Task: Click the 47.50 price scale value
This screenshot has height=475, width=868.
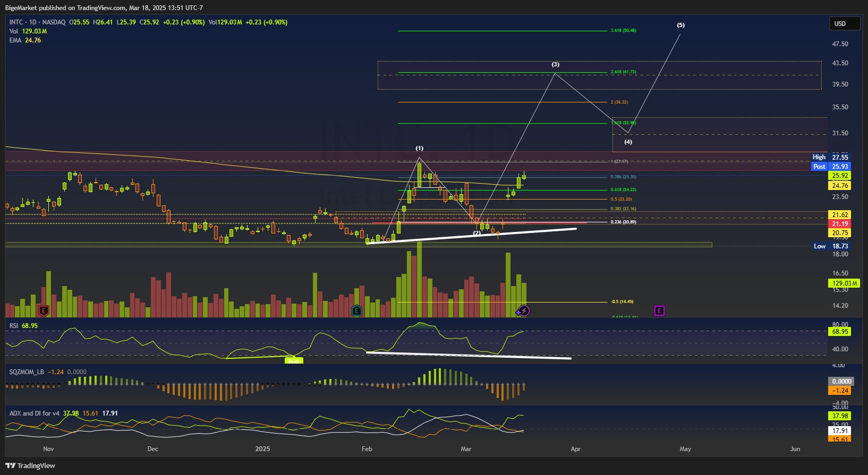Action: [x=840, y=44]
